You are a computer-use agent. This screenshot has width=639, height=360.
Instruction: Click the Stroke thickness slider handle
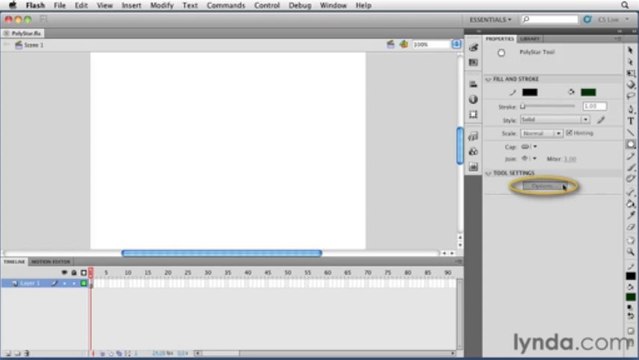523,106
